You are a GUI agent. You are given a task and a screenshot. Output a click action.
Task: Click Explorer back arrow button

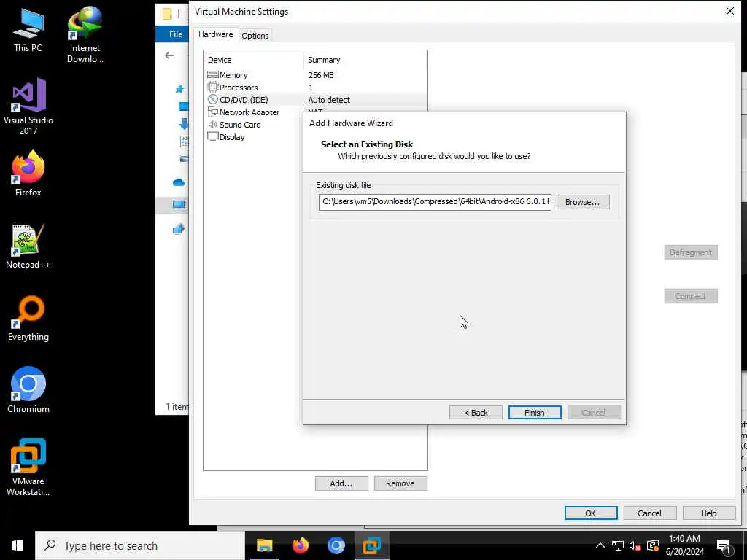click(x=169, y=55)
